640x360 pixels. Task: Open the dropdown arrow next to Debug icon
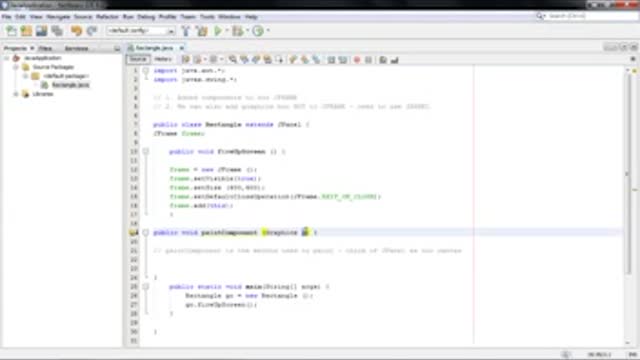click(247, 31)
